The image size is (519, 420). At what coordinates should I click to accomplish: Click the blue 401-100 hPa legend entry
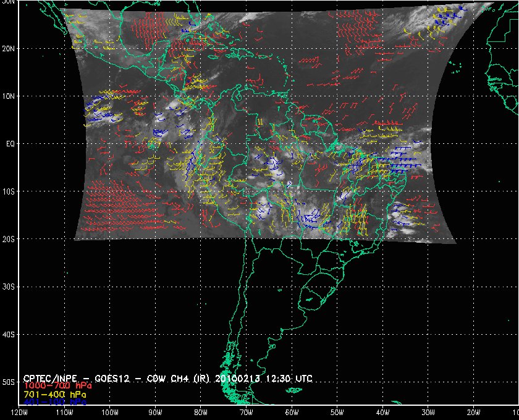tap(54, 401)
